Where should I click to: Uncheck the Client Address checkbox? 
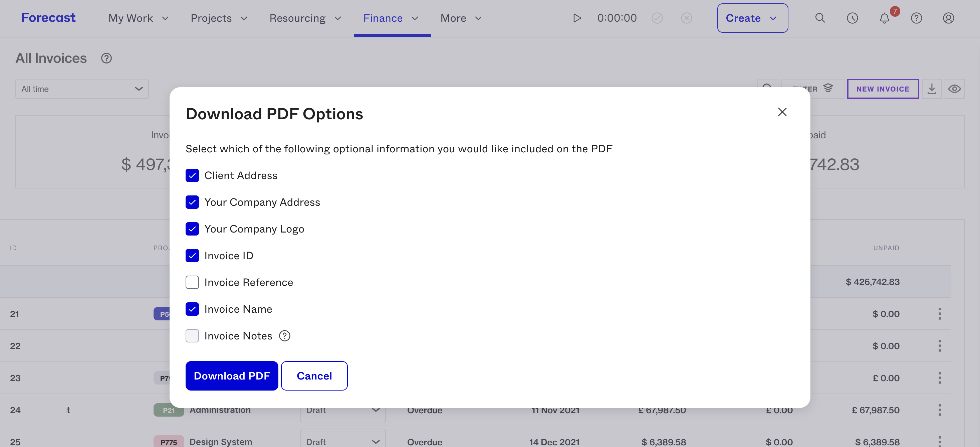192,175
